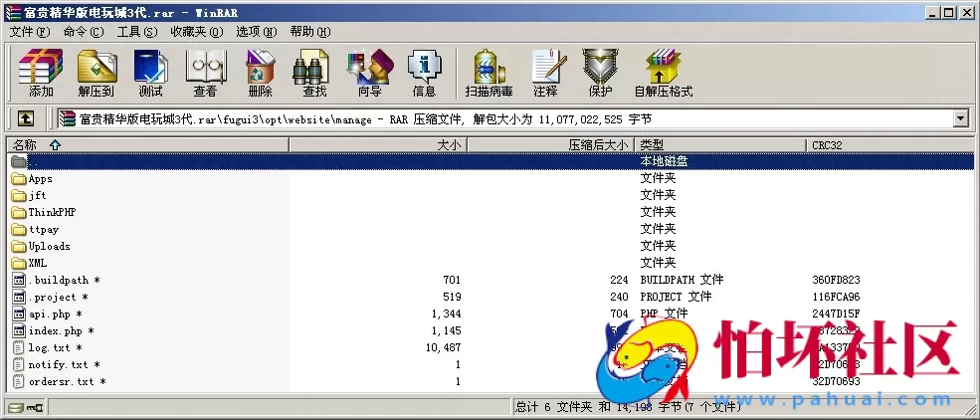Viewport: 980px width, 420px height.
Task: Click the 添加 (Add) toolbar icon
Action: [x=41, y=73]
